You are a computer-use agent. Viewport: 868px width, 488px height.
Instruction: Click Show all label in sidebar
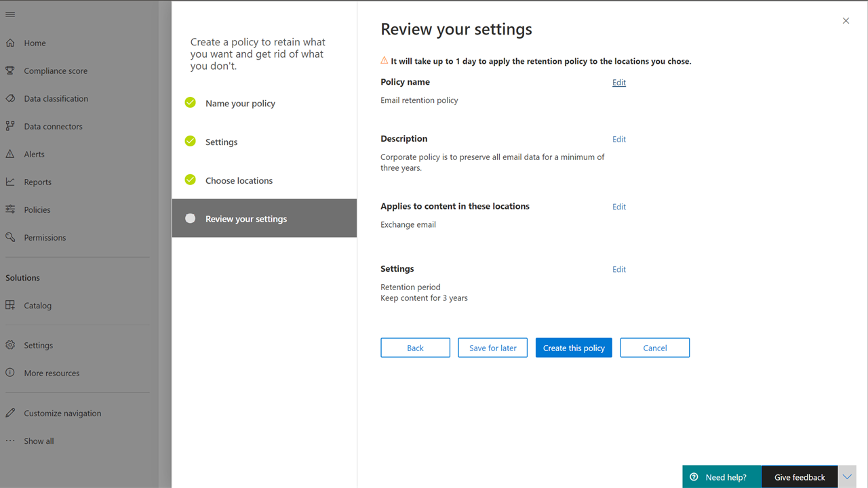(x=39, y=441)
